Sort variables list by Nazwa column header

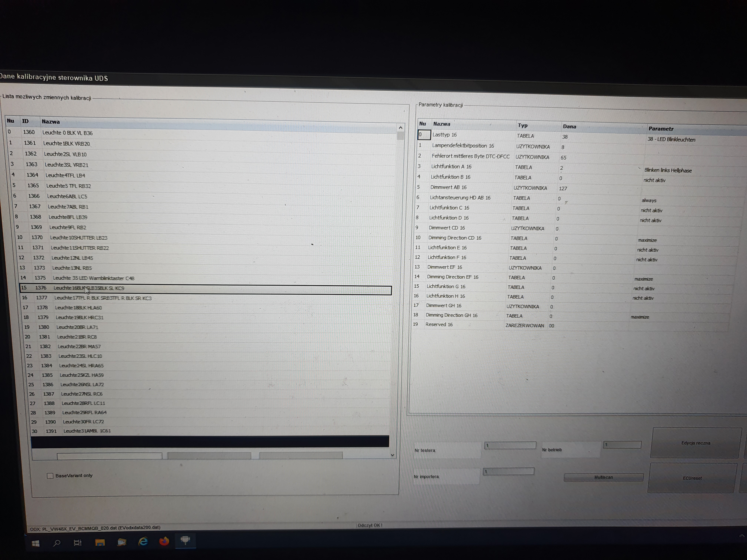pyautogui.click(x=51, y=121)
